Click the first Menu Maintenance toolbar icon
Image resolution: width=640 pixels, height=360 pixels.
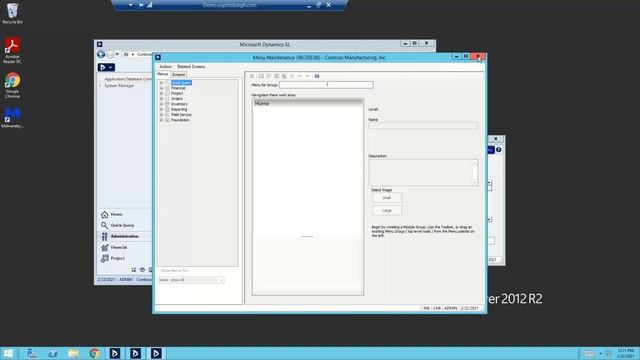pos(252,76)
